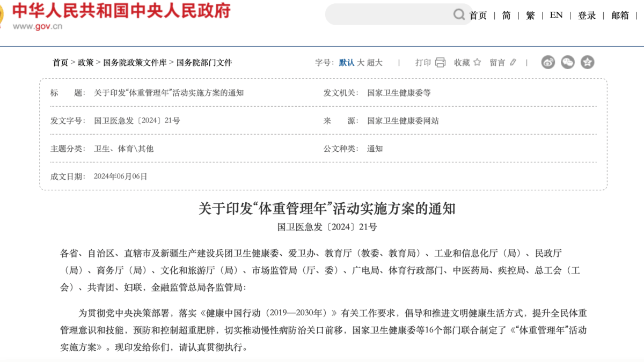Click the star favorite icon beside 收藏
644x362 pixels.
coord(477,62)
